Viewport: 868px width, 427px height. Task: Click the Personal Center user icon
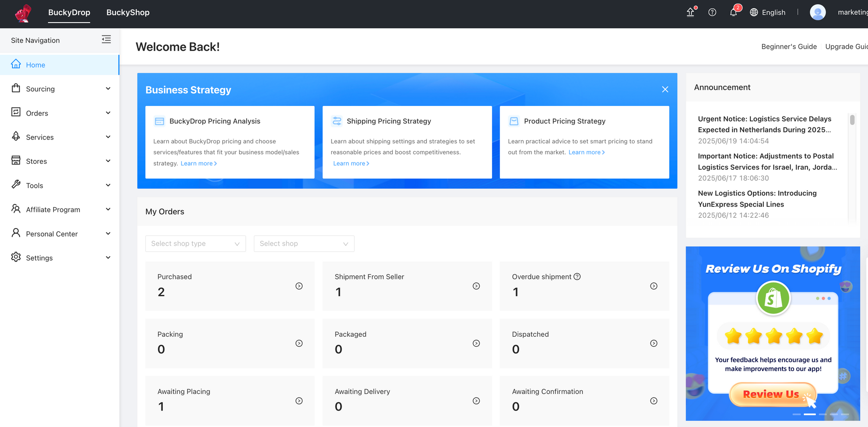pos(16,233)
